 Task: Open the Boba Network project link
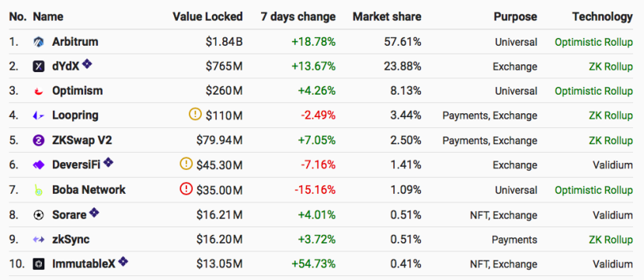89,190
